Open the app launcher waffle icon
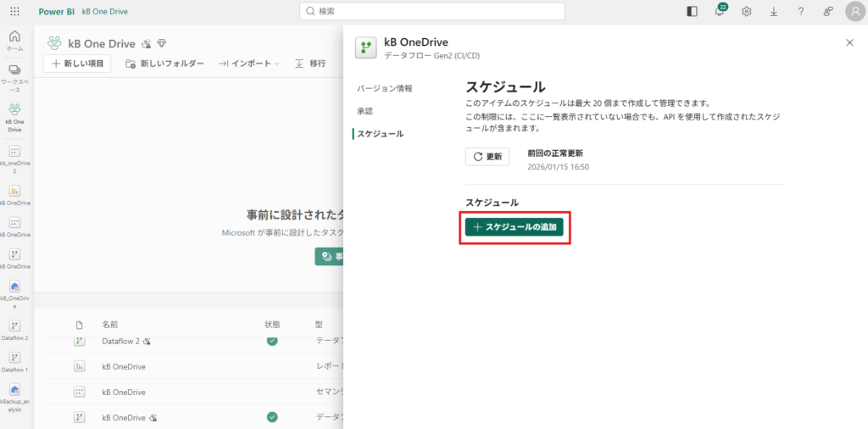This screenshot has width=868, height=429. click(x=14, y=11)
